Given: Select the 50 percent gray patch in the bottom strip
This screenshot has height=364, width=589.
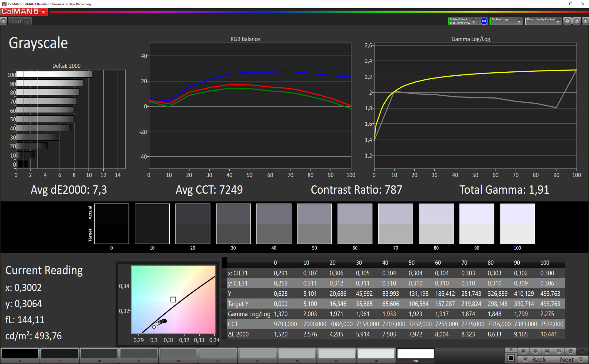Looking at the screenshot, I should coord(218,354).
